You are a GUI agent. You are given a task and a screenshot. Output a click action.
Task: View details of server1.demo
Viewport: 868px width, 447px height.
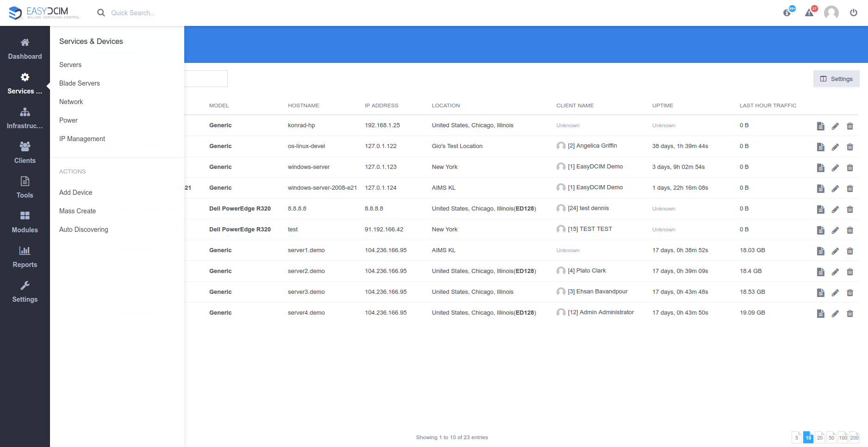pos(821,251)
